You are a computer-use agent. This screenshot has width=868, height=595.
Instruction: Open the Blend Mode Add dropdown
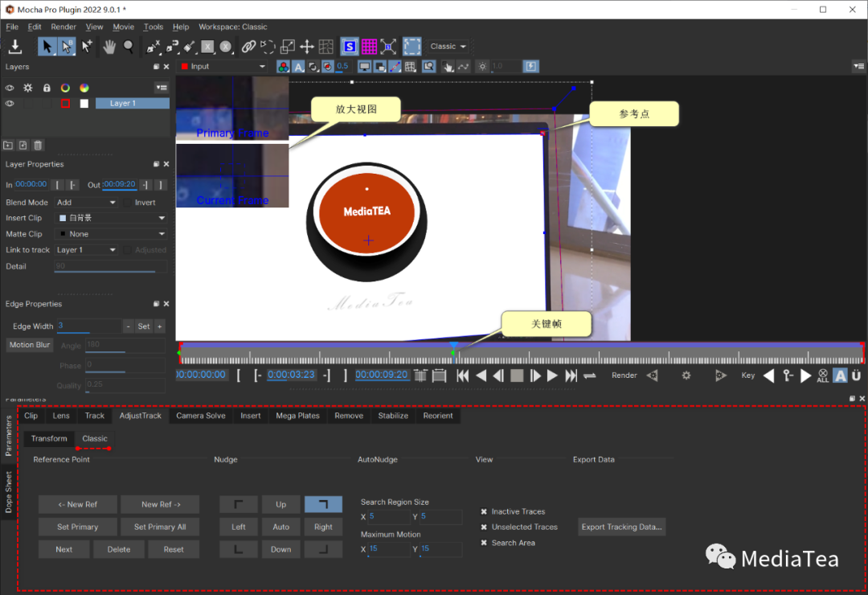pyautogui.click(x=86, y=203)
